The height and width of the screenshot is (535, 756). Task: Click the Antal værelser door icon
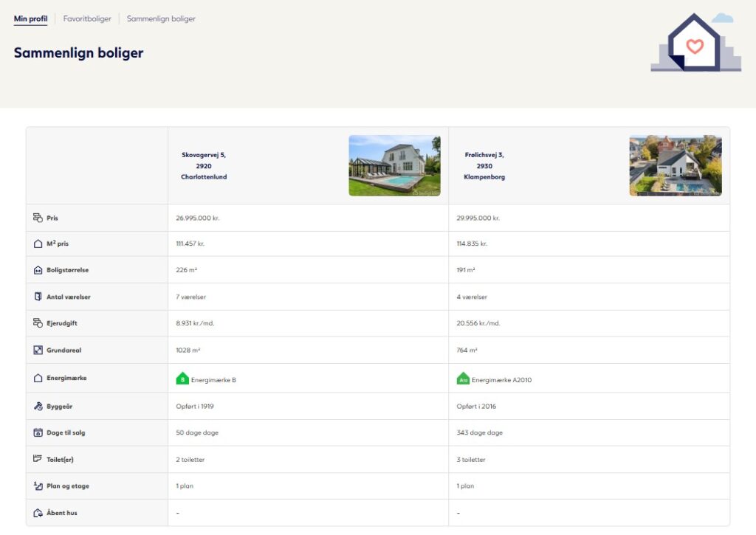[x=38, y=297]
